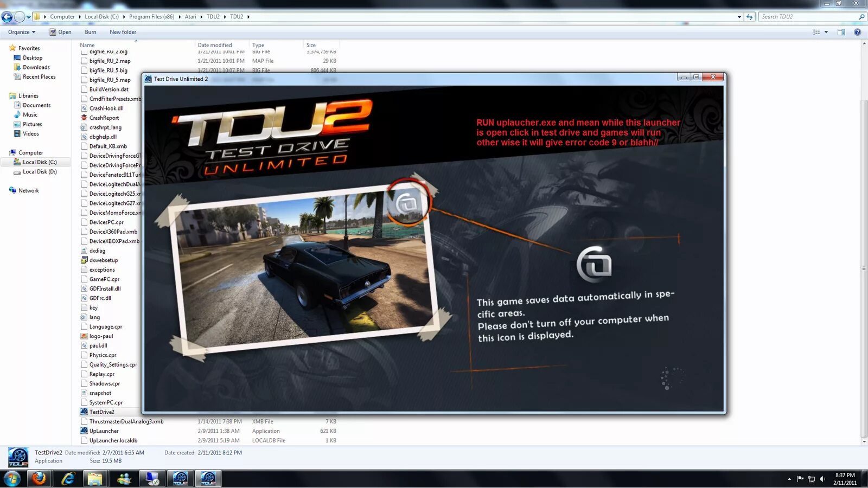Click the UpLauncher application icon
This screenshot has height=488, width=868.
tap(84, 431)
